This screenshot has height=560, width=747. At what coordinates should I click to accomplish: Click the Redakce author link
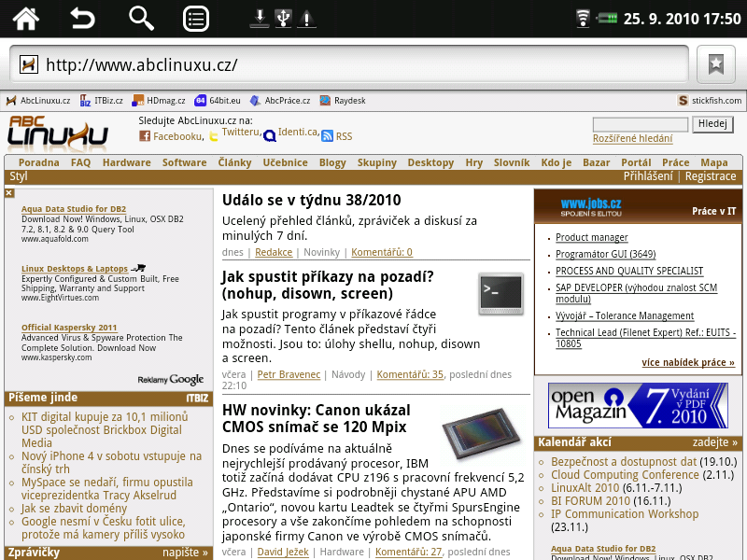tap(274, 252)
